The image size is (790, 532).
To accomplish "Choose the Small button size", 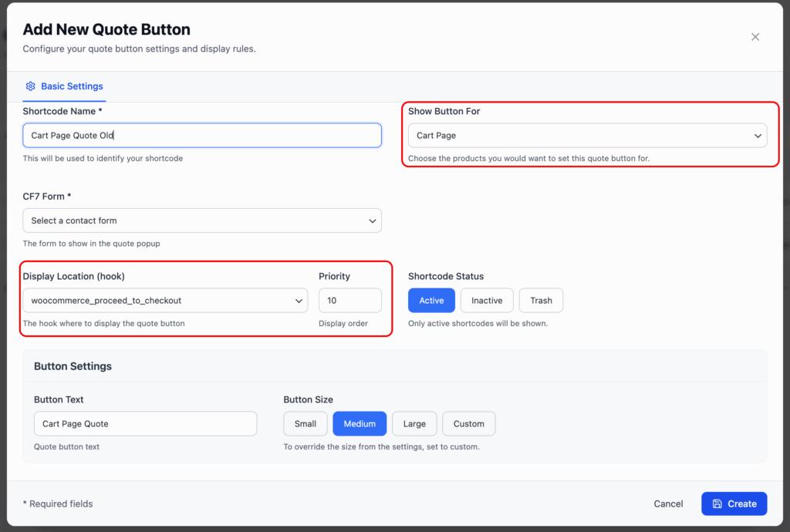I will (x=306, y=423).
